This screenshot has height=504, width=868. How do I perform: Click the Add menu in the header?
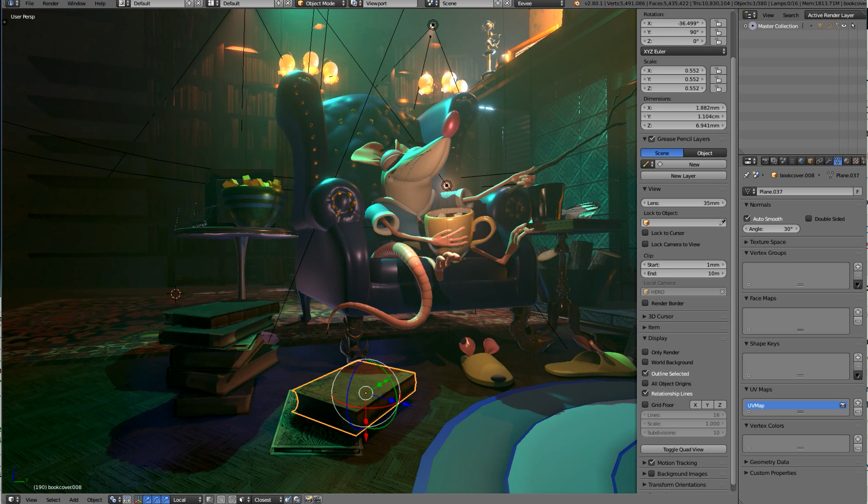(x=73, y=499)
